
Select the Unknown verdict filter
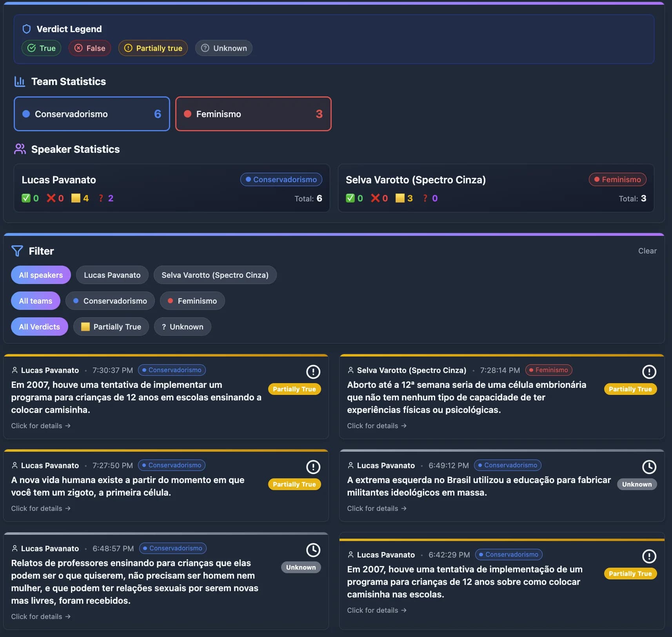(182, 327)
